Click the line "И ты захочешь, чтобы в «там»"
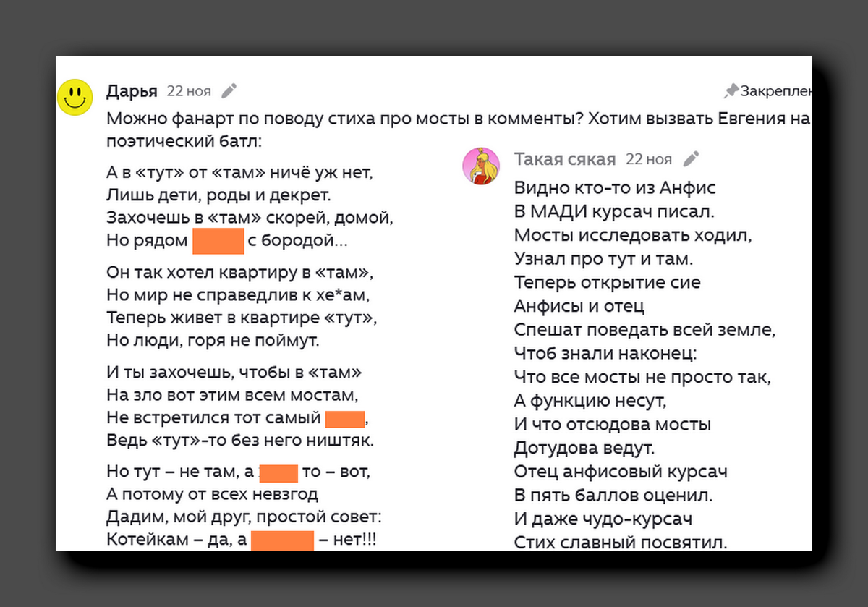The image size is (868, 607). tap(234, 373)
